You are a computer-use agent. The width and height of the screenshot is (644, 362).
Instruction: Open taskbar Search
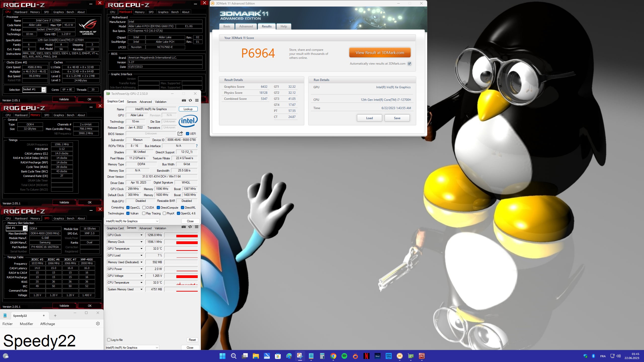click(x=233, y=356)
